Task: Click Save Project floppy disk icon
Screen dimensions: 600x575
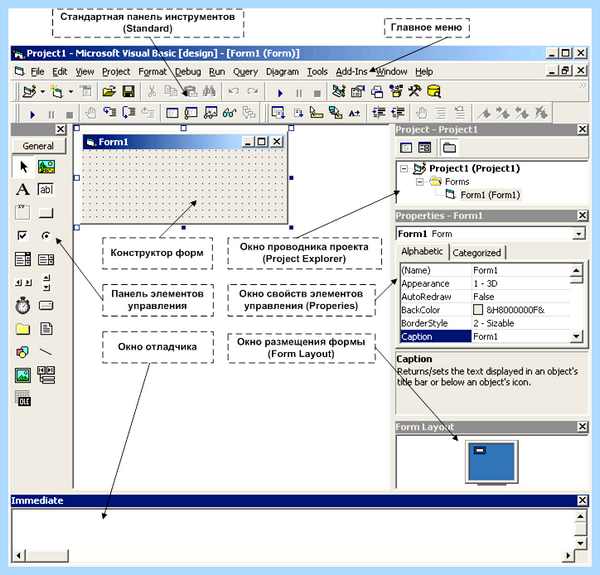Action: pyautogui.click(x=128, y=91)
